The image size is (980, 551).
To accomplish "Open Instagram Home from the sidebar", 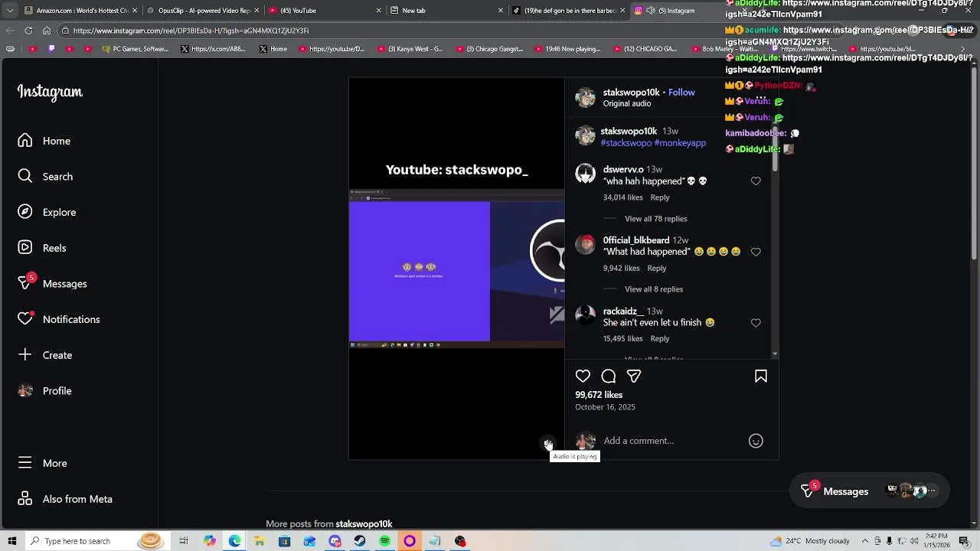I will pos(44,141).
